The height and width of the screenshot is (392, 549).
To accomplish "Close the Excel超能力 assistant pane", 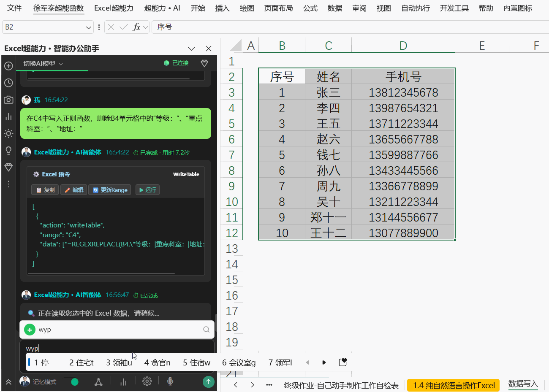I will coord(208,49).
